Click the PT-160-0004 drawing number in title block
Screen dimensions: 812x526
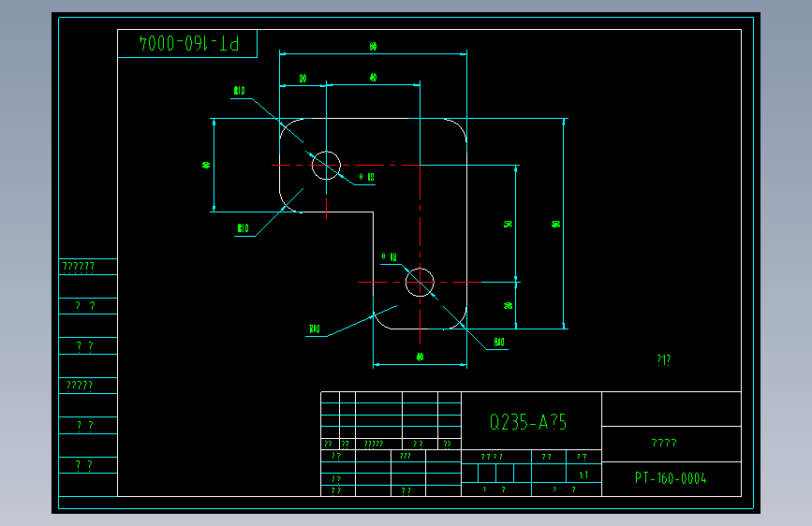tap(671, 478)
